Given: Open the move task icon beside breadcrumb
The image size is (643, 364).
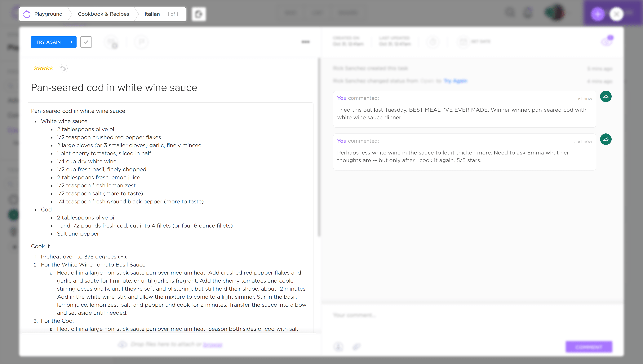Looking at the screenshot, I should [x=199, y=14].
